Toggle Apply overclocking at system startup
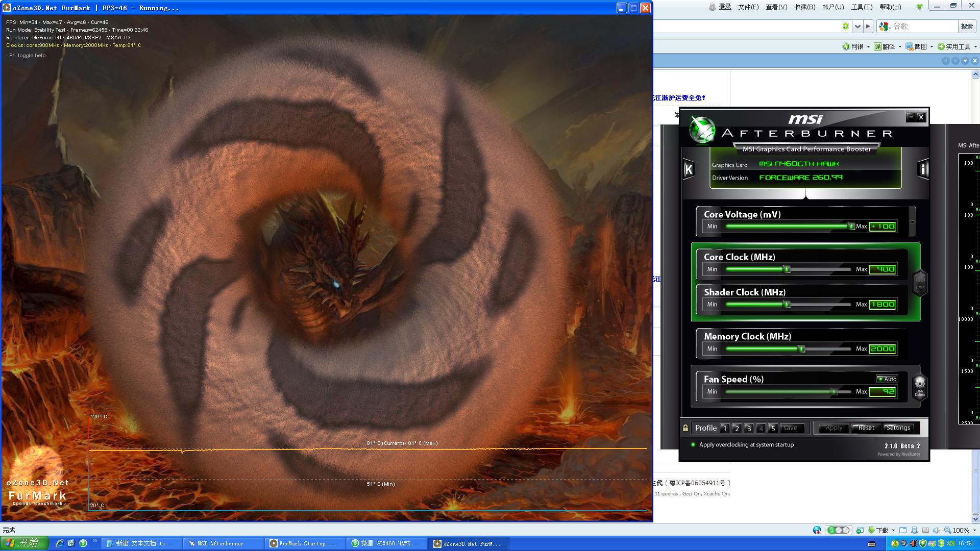 pos(742,445)
